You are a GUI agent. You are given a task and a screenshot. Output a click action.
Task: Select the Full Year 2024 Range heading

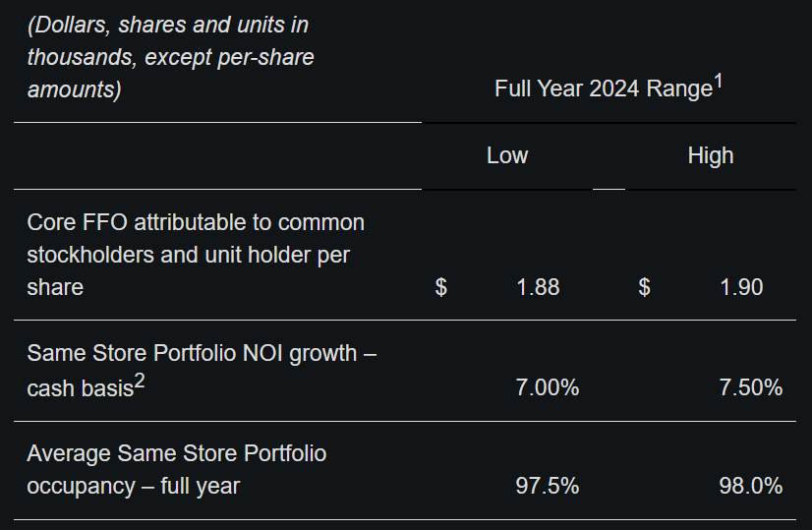603,88
